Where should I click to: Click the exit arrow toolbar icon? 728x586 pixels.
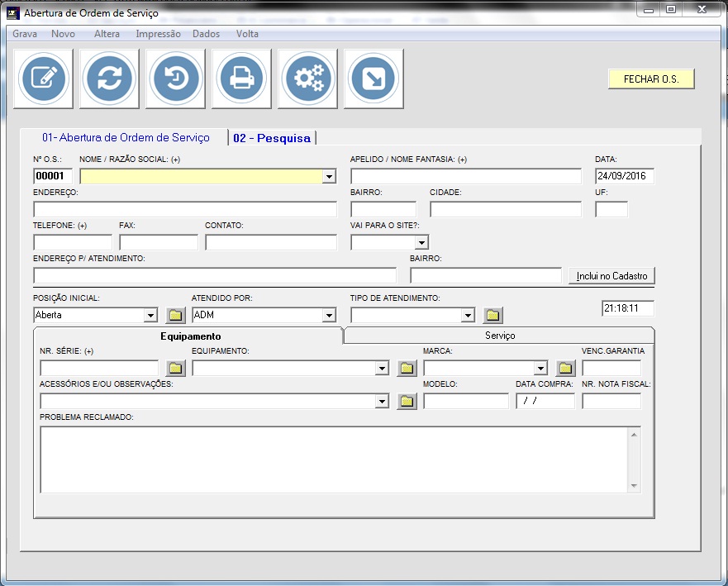(374, 79)
